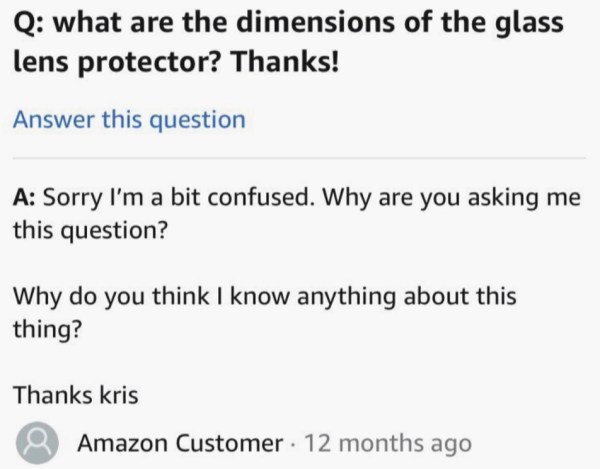Click the "Answer this question" link

128,120
